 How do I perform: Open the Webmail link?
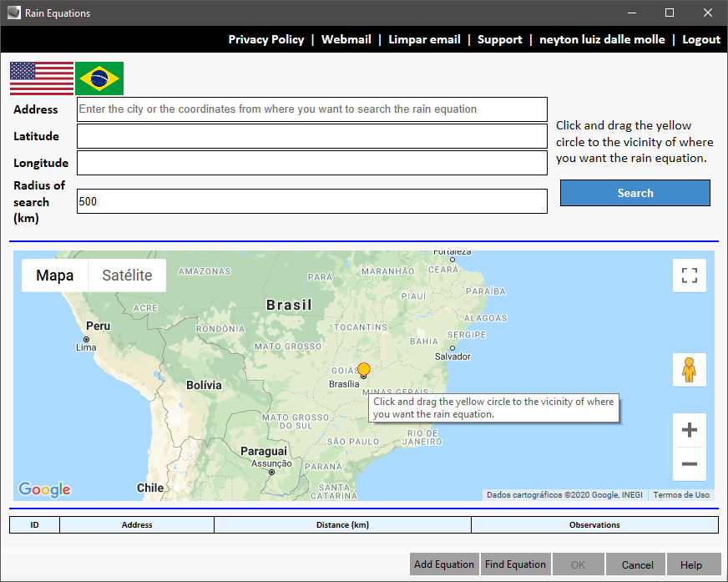(346, 39)
